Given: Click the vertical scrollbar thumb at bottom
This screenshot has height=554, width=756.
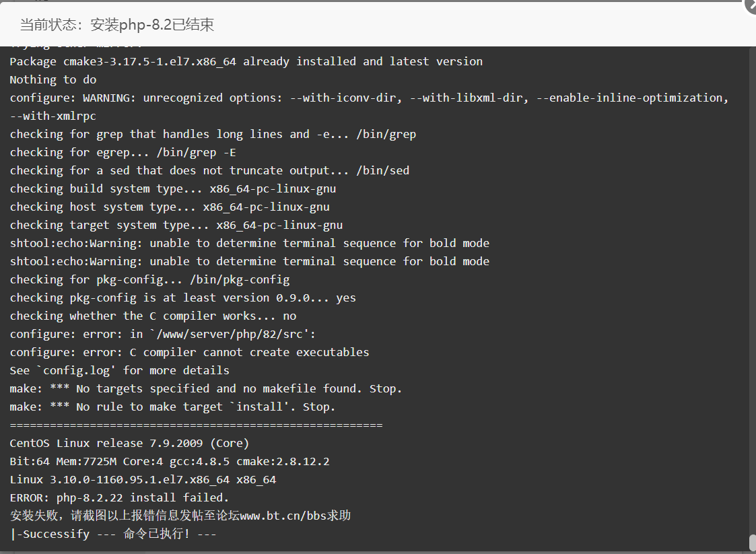Looking at the screenshot, I should click(752, 543).
